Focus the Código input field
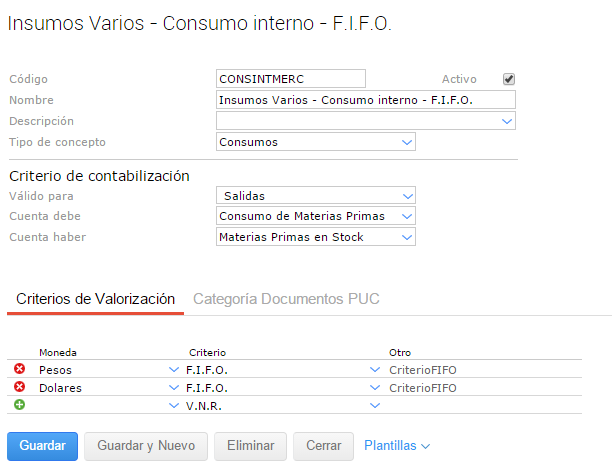This screenshot has height=469, width=612. tap(291, 79)
